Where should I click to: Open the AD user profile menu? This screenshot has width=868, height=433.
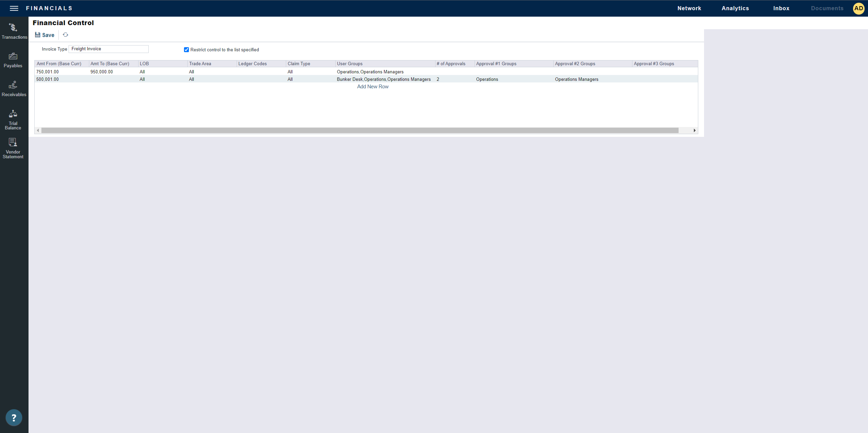point(858,8)
